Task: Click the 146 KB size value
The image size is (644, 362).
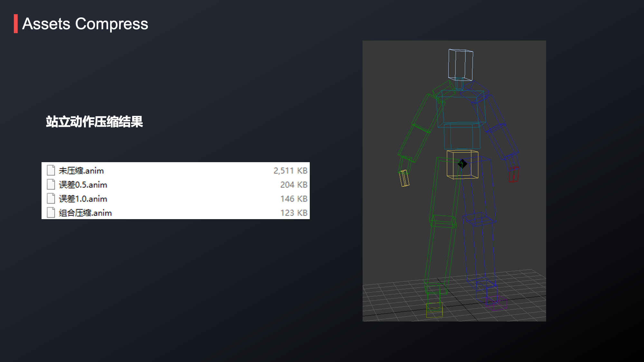Action: pos(294,199)
